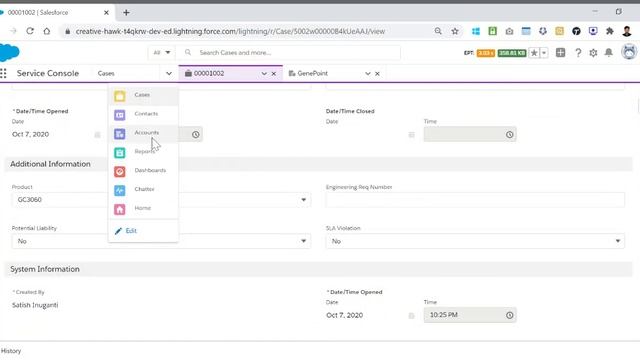Bookmark this page with the star
The width and height of the screenshot is (640, 360).
tap(455, 31)
